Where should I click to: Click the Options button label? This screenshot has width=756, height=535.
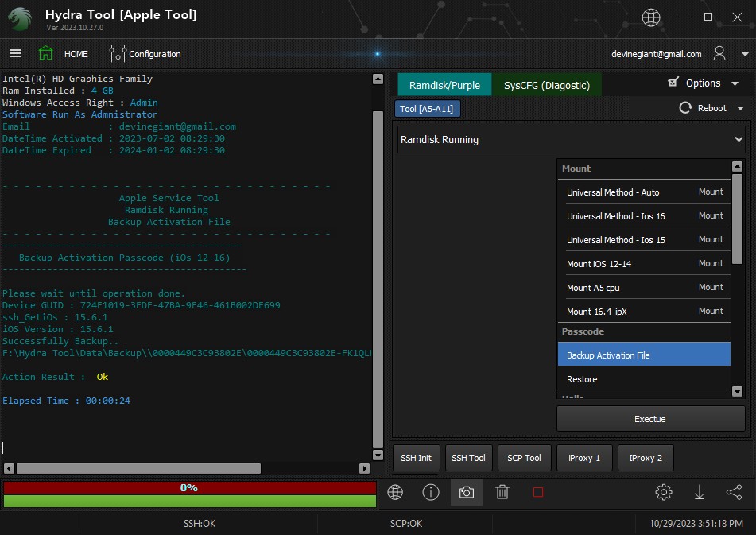click(x=703, y=83)
